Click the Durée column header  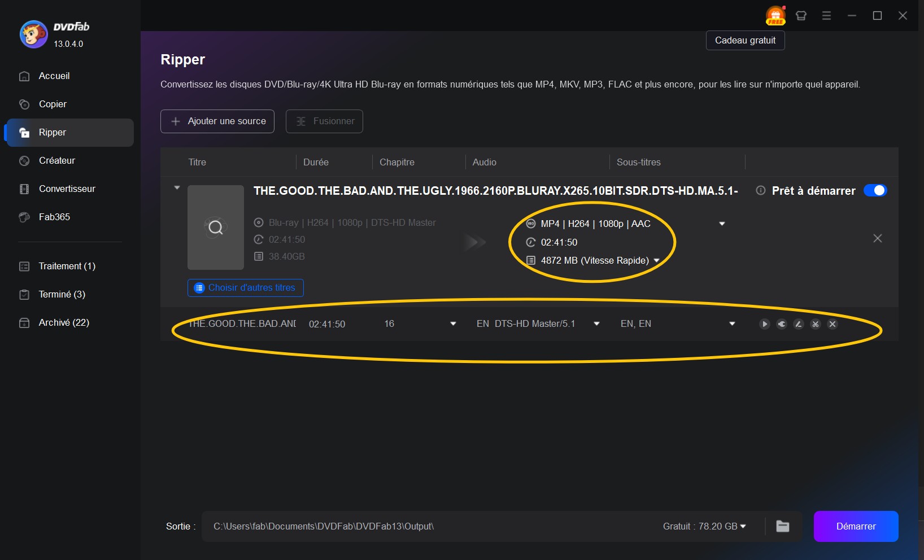tap(316, 163)
